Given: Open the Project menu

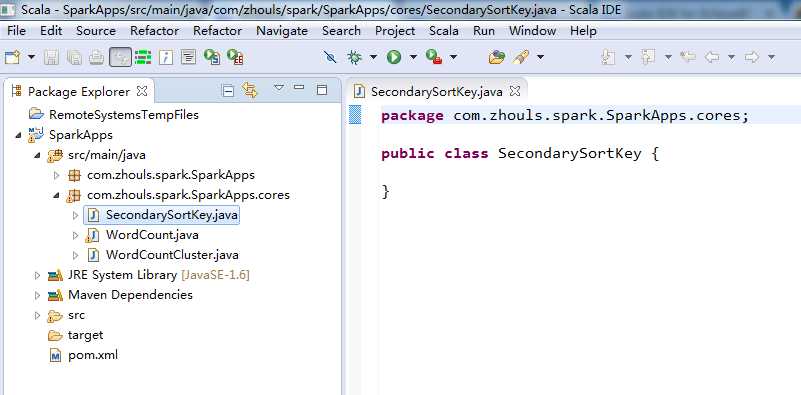Looking at the screenshot, I should point(395,31).
